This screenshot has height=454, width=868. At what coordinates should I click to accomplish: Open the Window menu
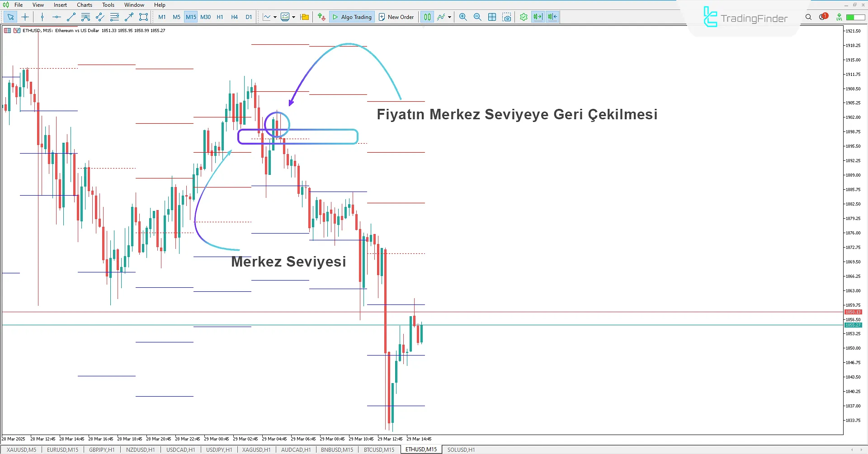134,5
